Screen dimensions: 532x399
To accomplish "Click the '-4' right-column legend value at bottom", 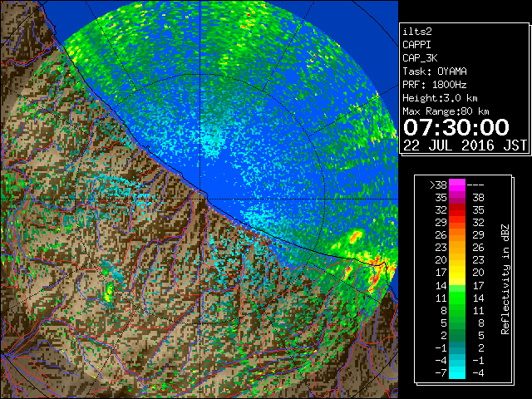I will [478, 373].
